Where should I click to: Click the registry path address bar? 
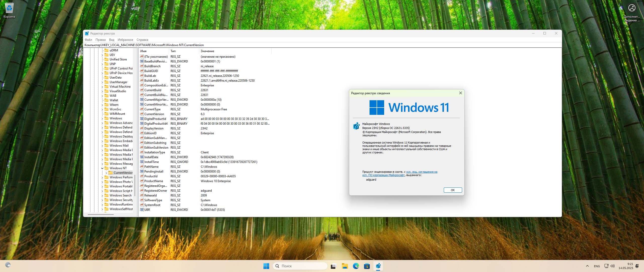(x=323, y=45)
